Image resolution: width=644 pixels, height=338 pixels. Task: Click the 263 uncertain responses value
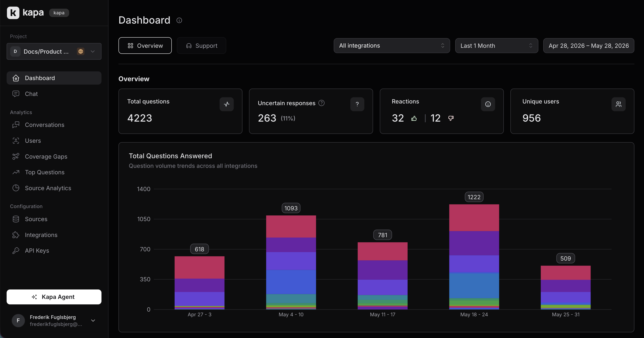coord(267,118)
